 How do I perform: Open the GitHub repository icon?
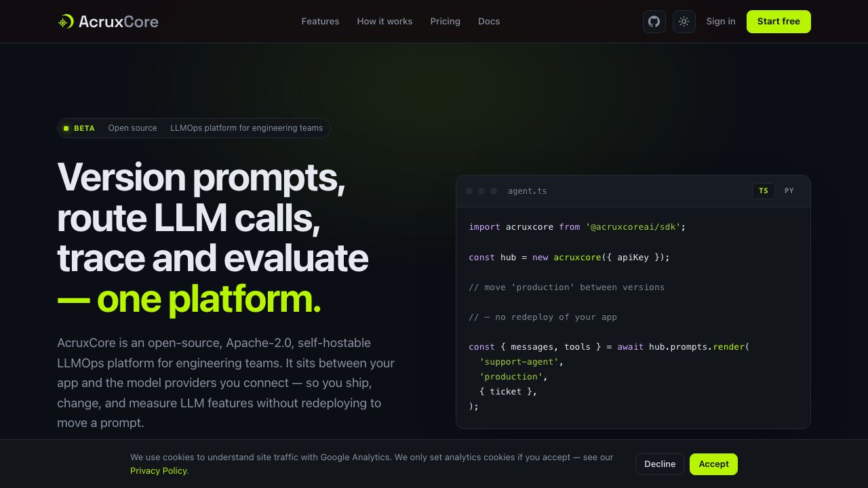click(654, 22)
